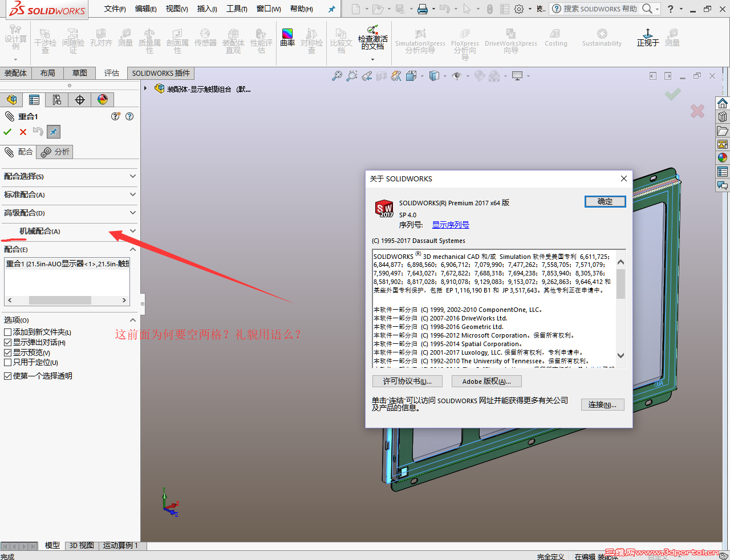This screenshot has width=730, height=560.
Task: Open 检查激活的文档 tool
Action: tap(372, 38)
